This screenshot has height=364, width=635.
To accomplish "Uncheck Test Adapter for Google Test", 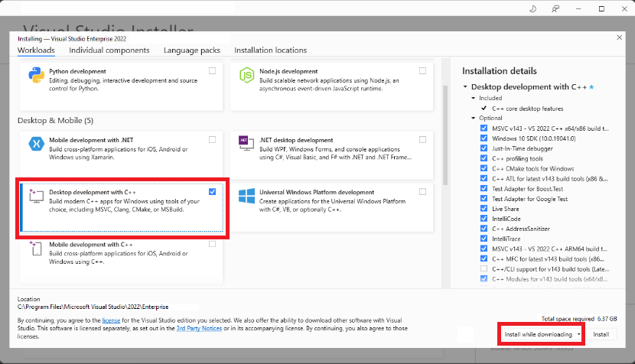I will coord(484,198).
